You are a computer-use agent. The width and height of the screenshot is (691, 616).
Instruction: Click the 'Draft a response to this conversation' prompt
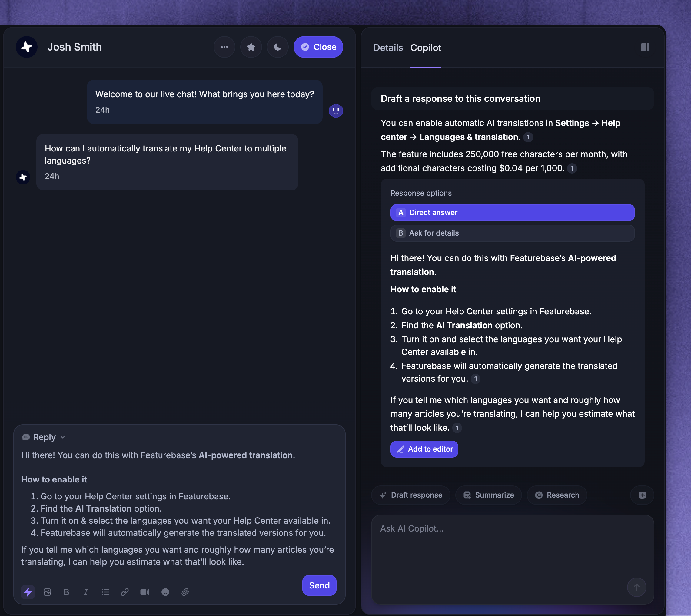512,98
